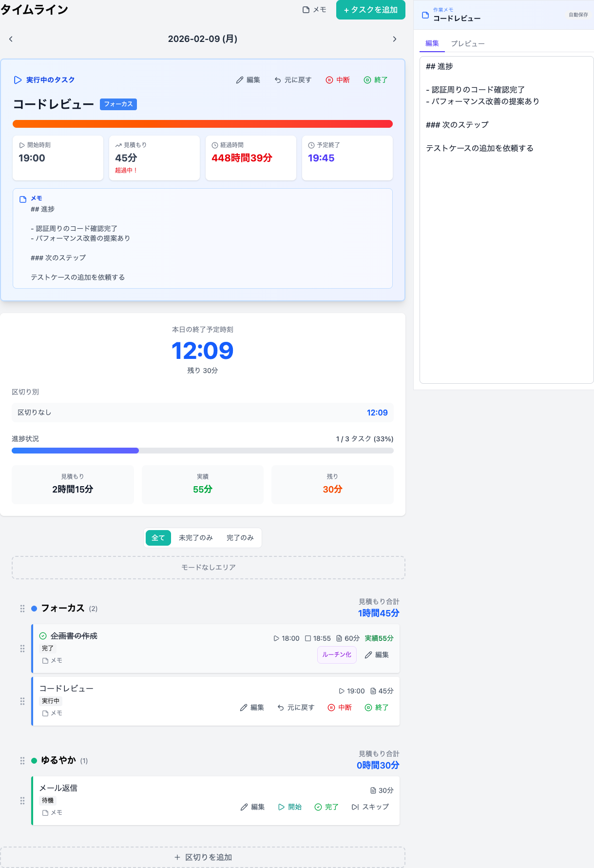The width and height of the screenshot is (594, 868).
Task: Click 中断 on コードレビュー task row
Action: click(x=340, y=708)
